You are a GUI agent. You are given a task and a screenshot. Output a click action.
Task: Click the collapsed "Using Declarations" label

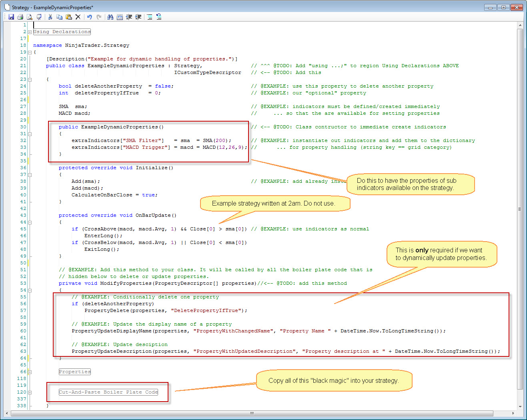(62, 32)
